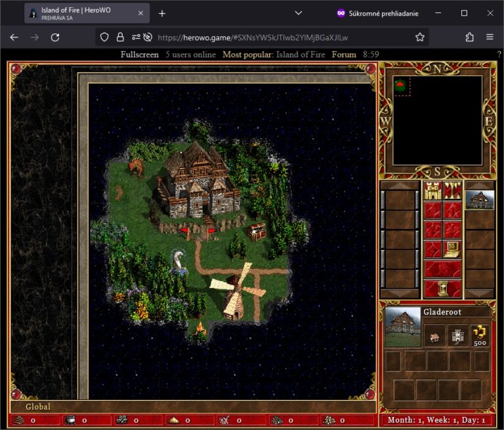Open the list all tabs chevron
Viewport: 504px width, 430px height.
pos(299,13)
